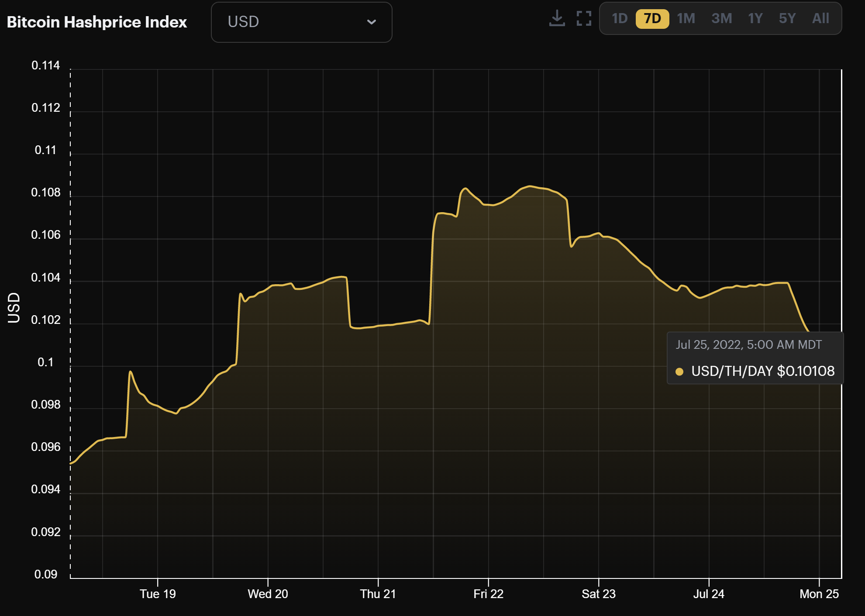The height and width of the screenshot is (616, 865).
Task: Select the download export icon in the toolbar
Action: point(557,17)
